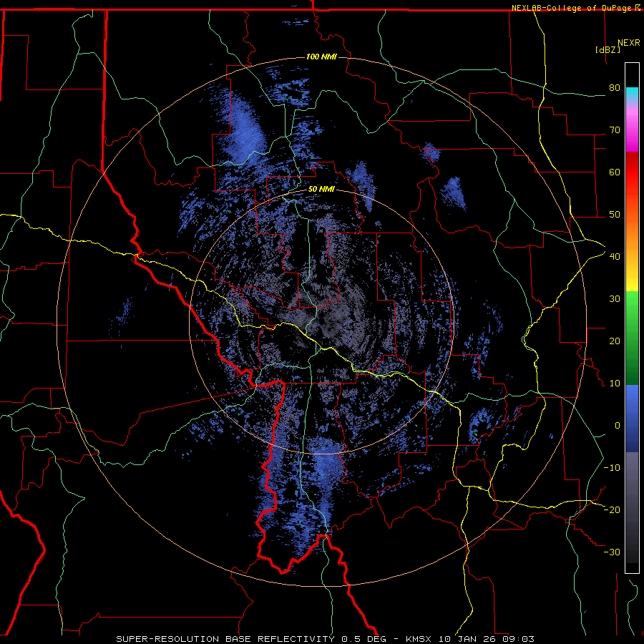Click the 50 dBZ scale value
This screenshot has width=644, height=644.
tap(615, 215)
